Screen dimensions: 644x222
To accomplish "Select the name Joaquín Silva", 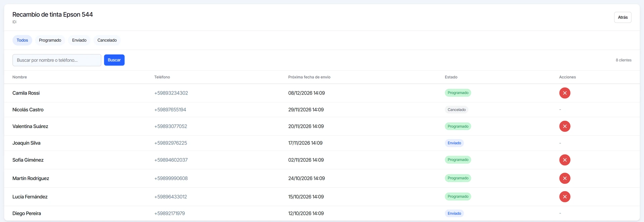I will pos(26,143).
